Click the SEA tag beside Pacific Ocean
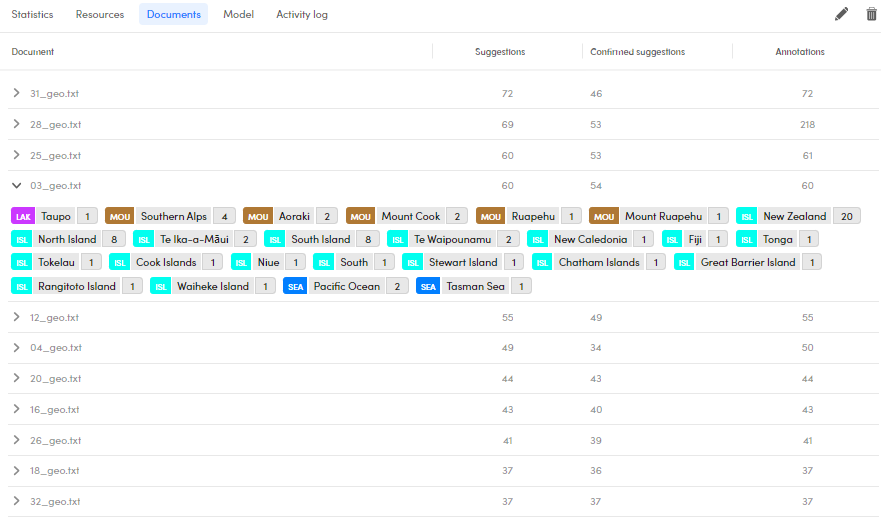 click(x=294, y=286)
